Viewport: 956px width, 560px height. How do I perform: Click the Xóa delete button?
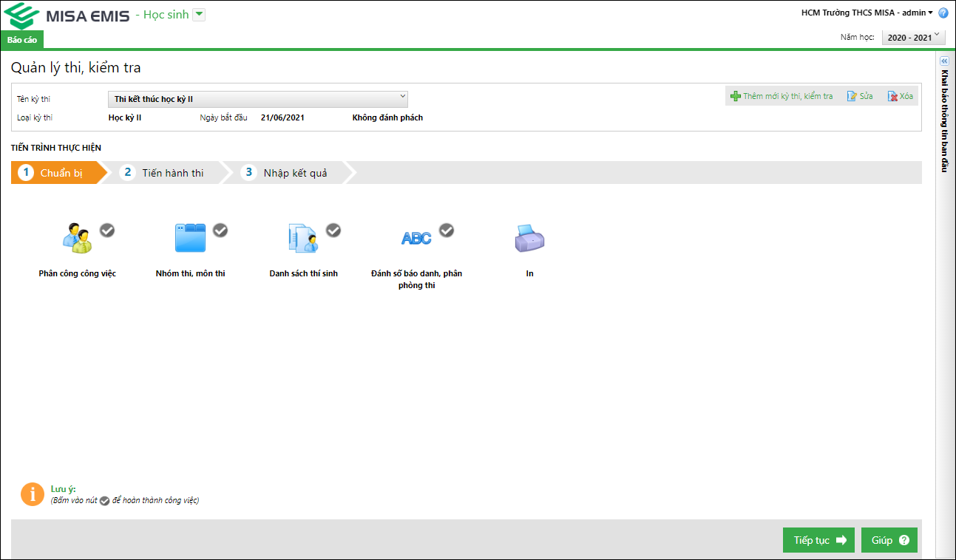[x=901, y=96]
